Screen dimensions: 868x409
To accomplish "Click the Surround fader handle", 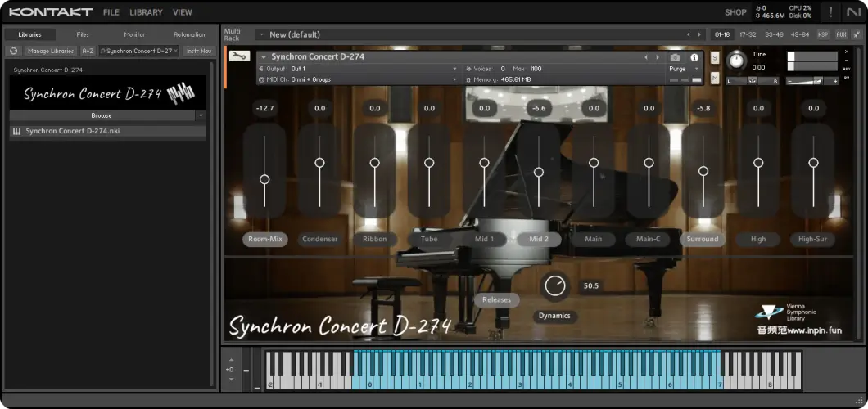I will (x=703, y=171).
